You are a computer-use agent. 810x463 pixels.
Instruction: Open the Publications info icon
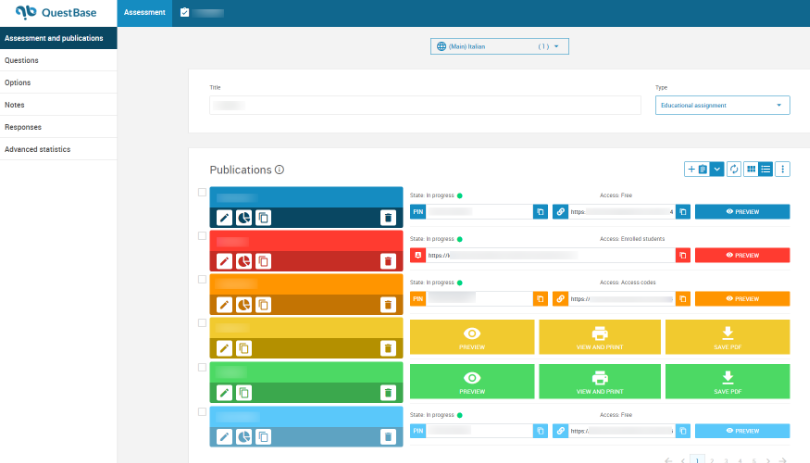[x=280, y=170]
